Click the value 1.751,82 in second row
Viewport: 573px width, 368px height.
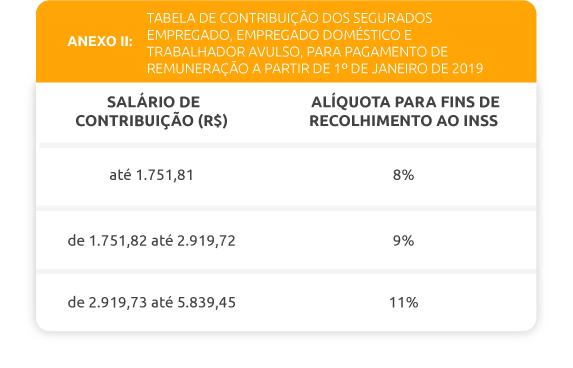tap(118, 240)
